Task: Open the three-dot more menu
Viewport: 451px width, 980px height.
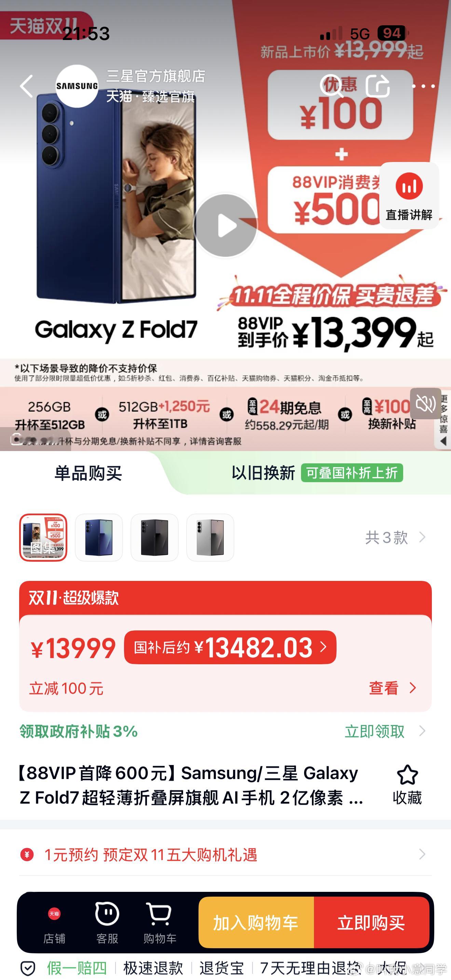Action: (424, 86)
